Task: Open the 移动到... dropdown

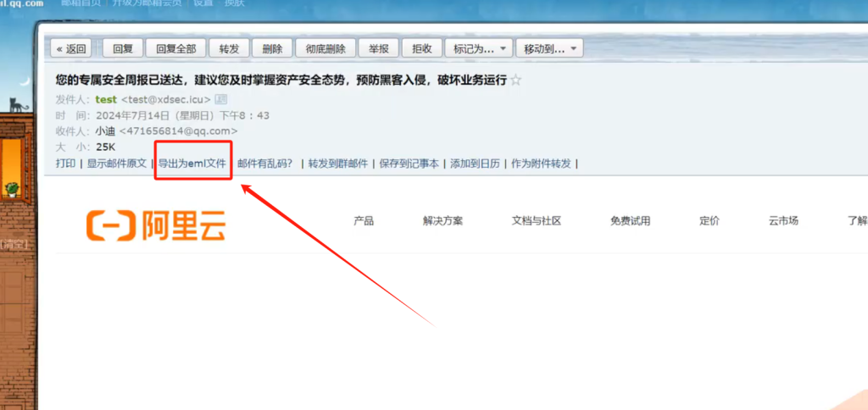Action: coord(549,48)
